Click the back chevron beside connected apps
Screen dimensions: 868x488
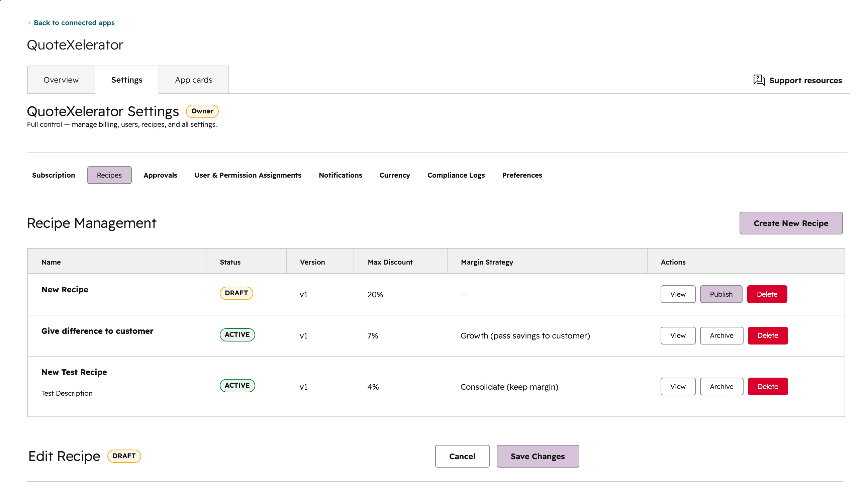[x=29, y=23]
